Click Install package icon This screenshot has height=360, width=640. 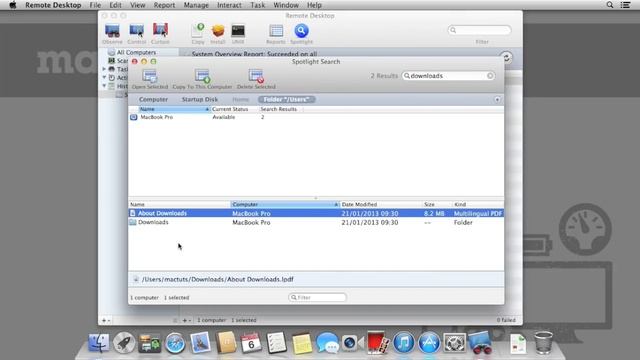[218, 31]
